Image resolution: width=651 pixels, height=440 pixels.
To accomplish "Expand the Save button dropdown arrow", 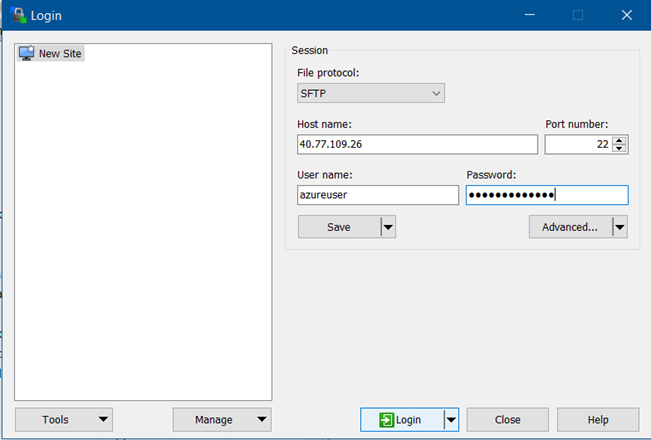I will click(388, 227).
